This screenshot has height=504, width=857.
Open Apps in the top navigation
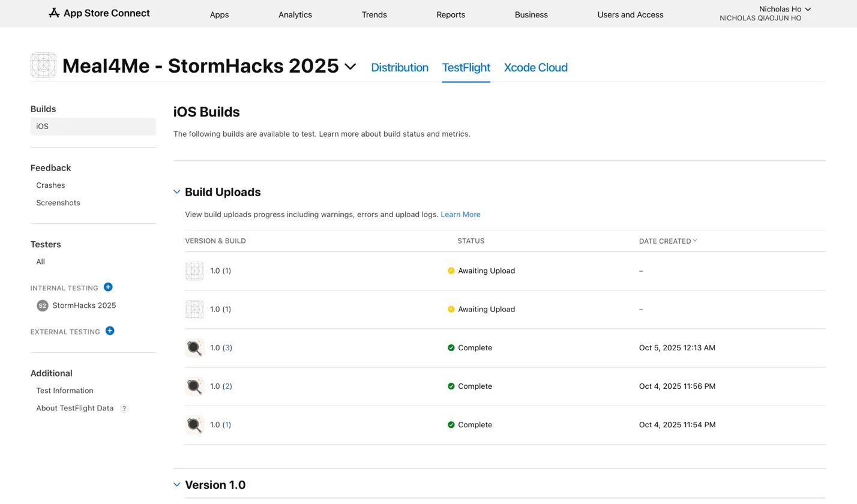219,14
